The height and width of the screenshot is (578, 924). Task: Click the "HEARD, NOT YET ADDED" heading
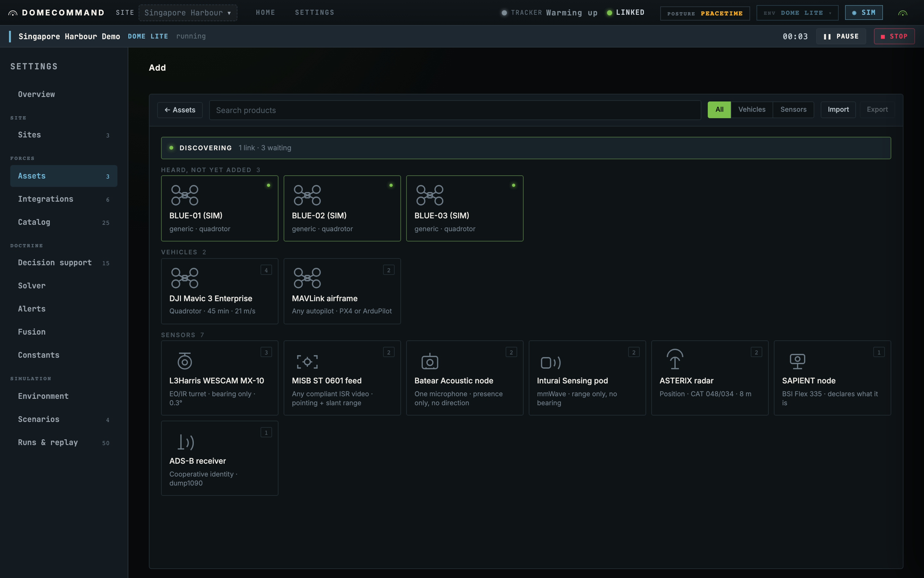(x=206, y=170)
